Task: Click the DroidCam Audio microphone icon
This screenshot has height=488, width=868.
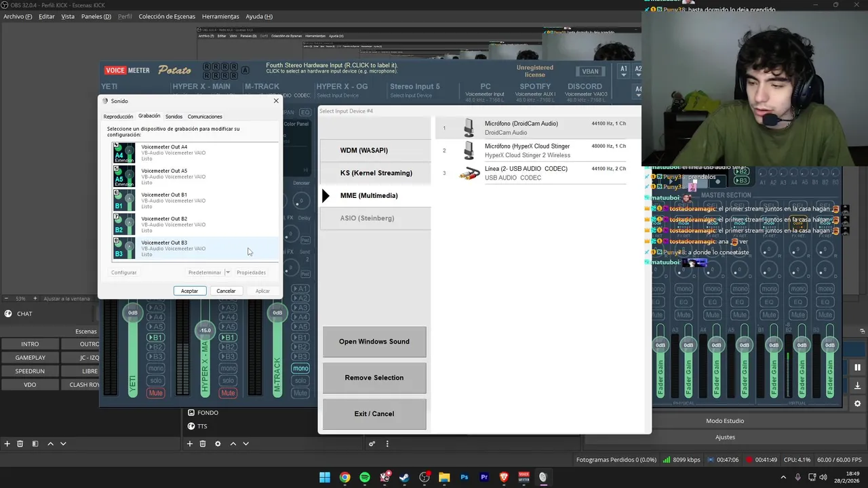Action: [x=469, y=128]
